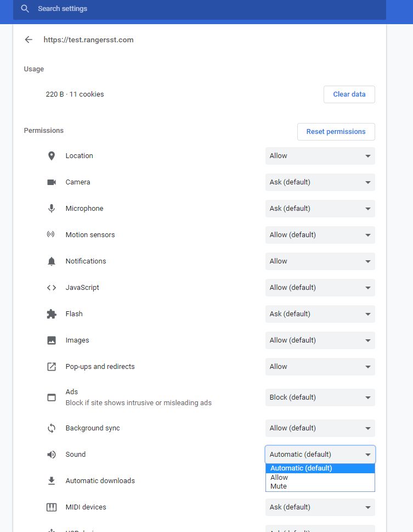Click the Microphone icon
413x532 pixels.
[51, 208]
